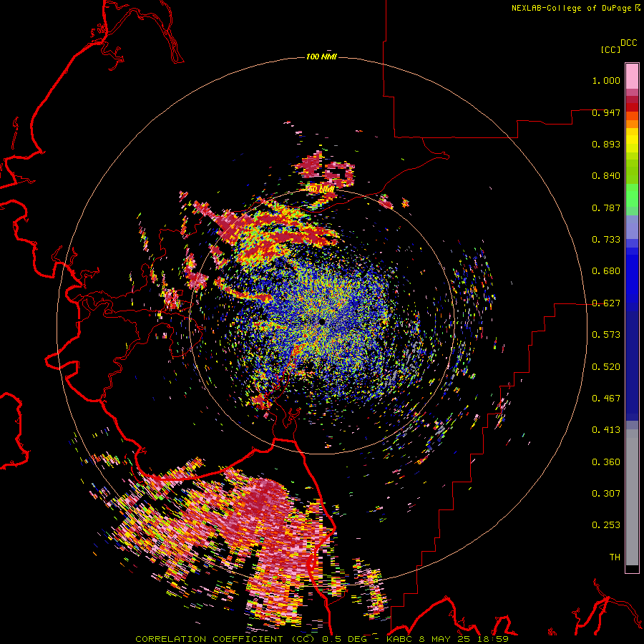Select the 0.947 scale value
Image resolution: width=644 pixels, height=644 pixels.
pos(606,112)
